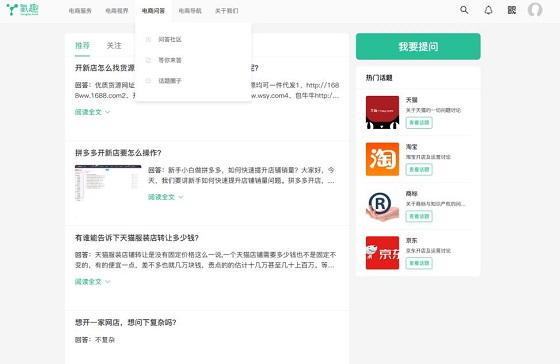Image resolution: width=560 pixels, height=364 pixels.
Task: Click 查看话题 under 京东
Action: coord(419,263)
